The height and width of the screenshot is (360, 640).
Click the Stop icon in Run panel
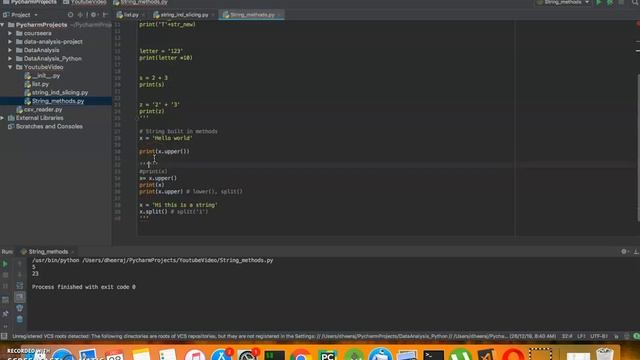click(5, 275)
